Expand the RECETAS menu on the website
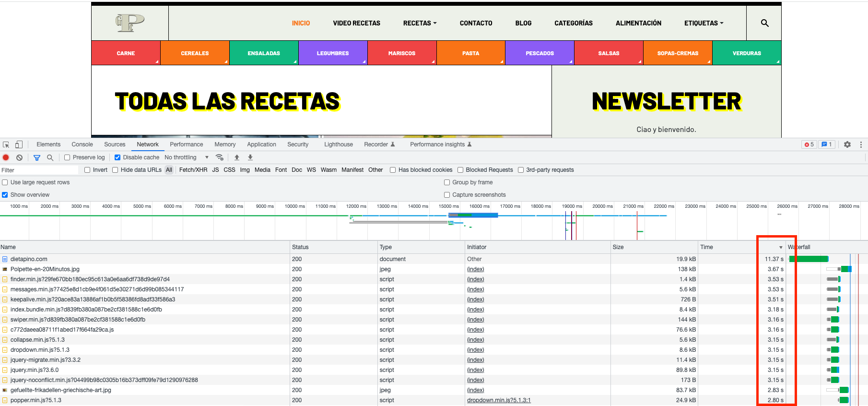868x406 pixels. pos(420,23)
